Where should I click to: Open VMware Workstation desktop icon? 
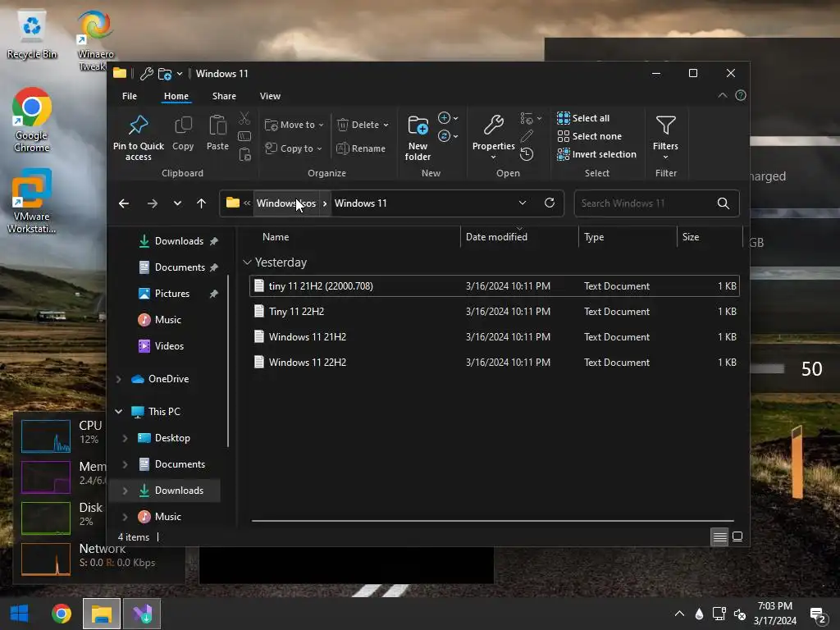tap(32, 202)
